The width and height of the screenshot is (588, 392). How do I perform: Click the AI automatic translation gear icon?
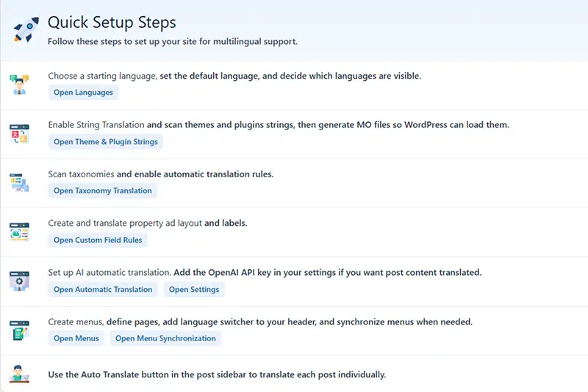click(x=19, y=281)
